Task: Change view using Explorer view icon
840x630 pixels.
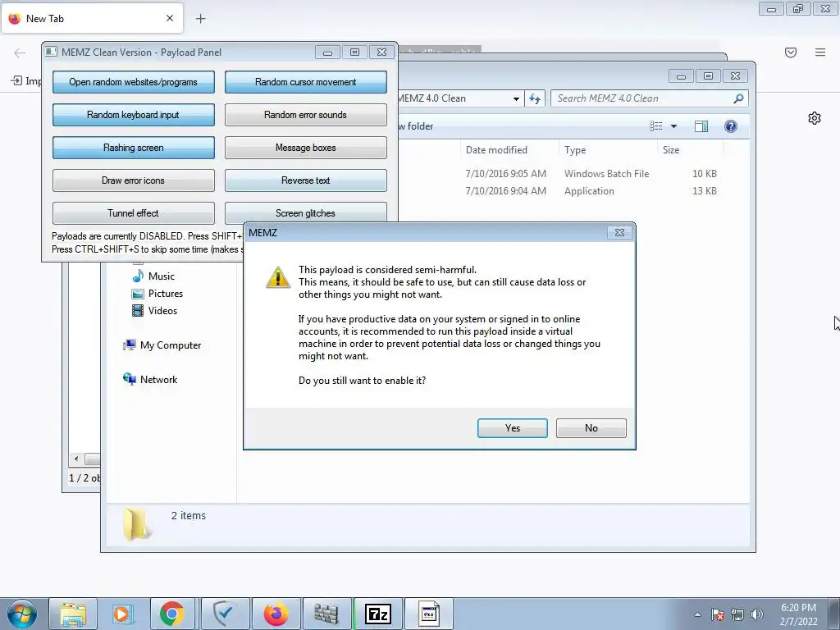Action: [x=655, y=126]
